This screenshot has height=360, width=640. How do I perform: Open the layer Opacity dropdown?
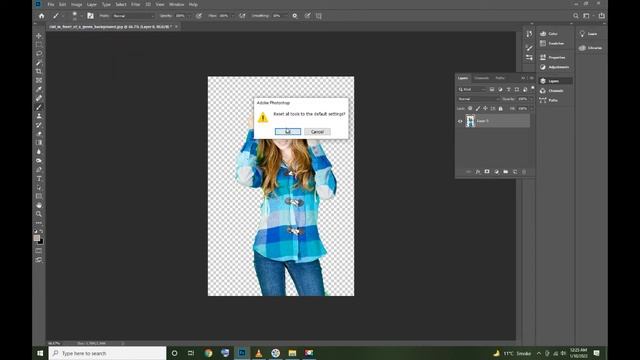(531, 99)
